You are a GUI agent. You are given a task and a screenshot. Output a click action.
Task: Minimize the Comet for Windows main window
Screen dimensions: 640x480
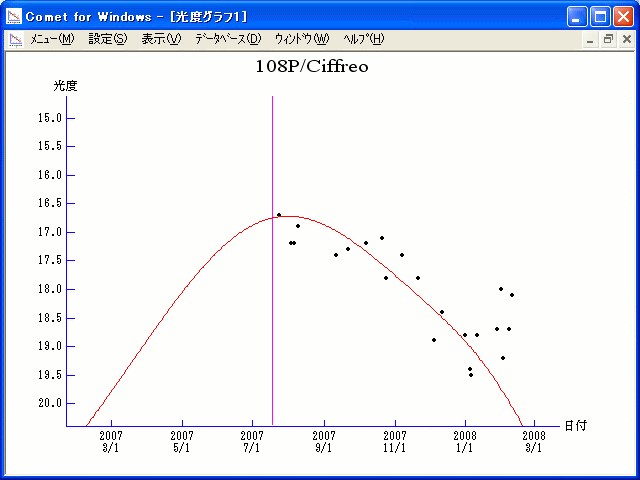click(578, 16)
